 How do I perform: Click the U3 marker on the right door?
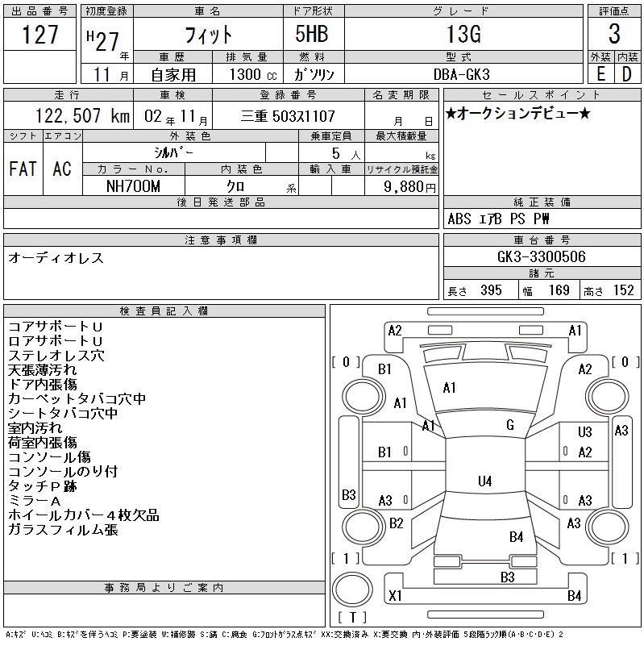click(x=585, y=432)
